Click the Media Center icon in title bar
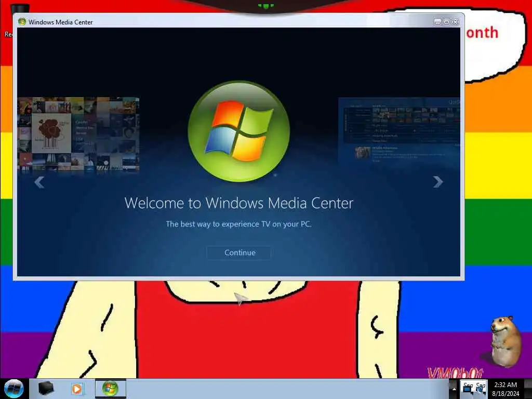This screenshot has height=399, width=532. click(x=22, y=22)
